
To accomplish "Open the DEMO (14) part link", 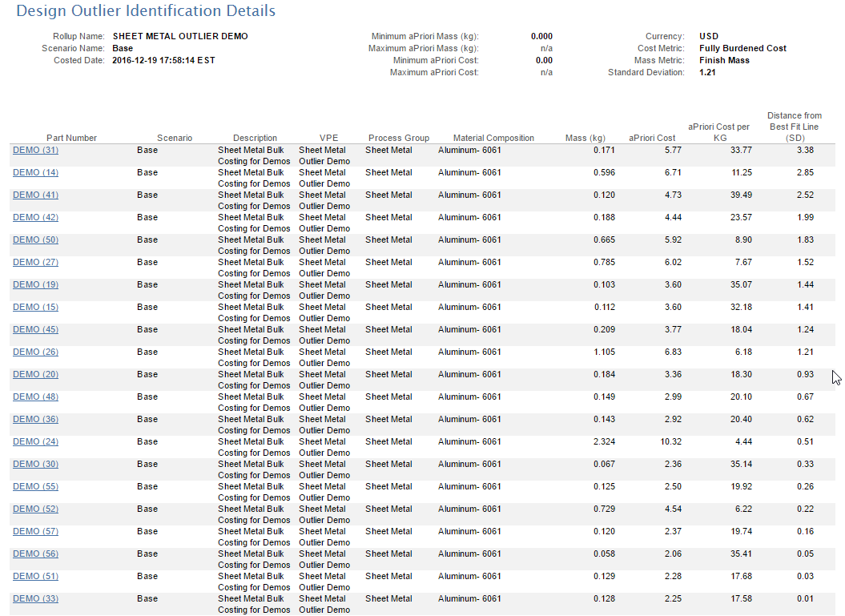I will coord(35,172).
